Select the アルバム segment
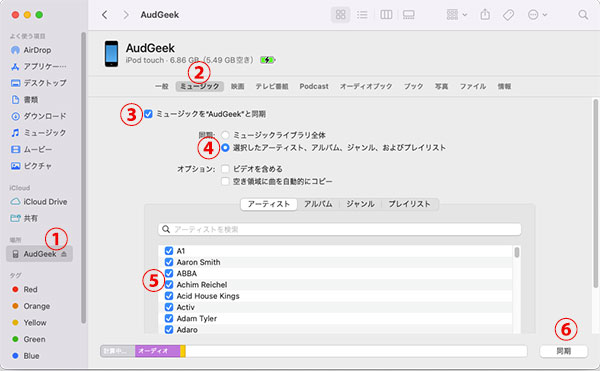This screenshot has height=371, width=600. point(318,204)
